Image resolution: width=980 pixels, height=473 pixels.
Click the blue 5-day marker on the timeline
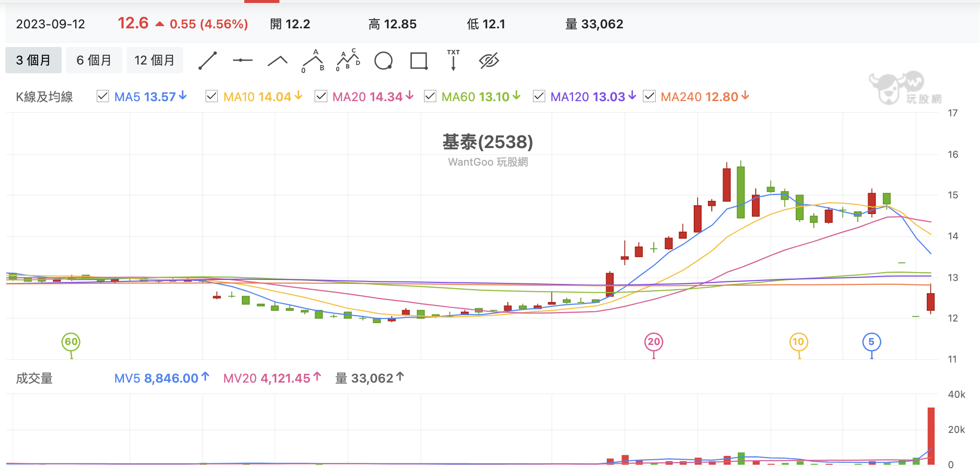tap(872, 342)
